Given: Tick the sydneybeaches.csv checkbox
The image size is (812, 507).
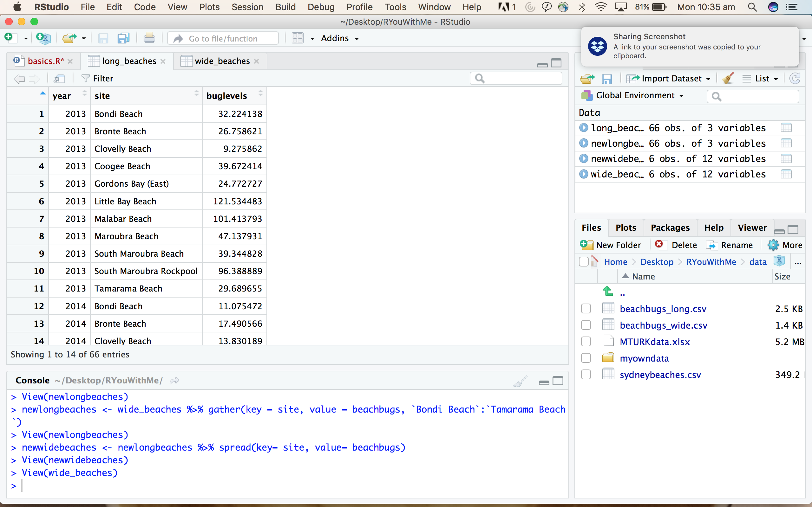Looking at the screenshot, I should (x=586, y=374).
